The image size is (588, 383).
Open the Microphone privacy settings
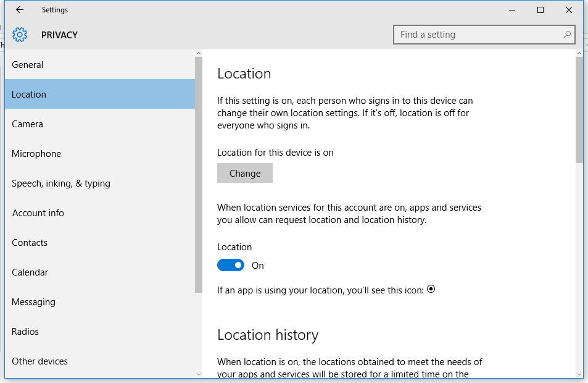point(36,154)
